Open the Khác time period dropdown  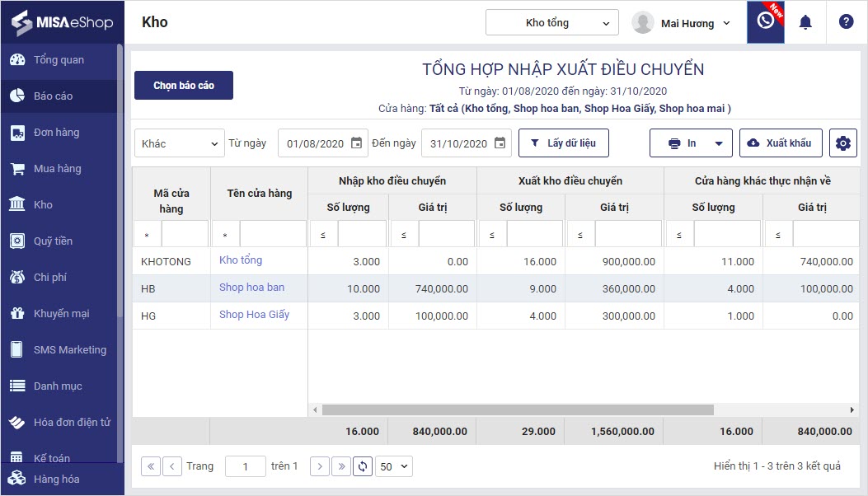point(179,143)
